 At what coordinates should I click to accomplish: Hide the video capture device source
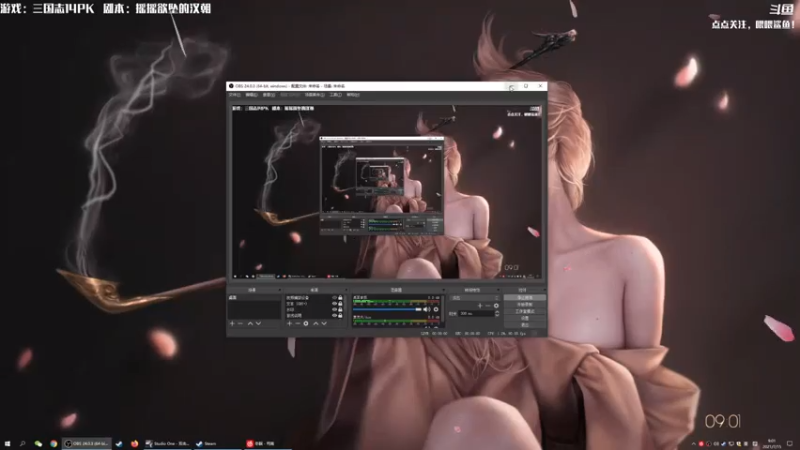point(335,297)
